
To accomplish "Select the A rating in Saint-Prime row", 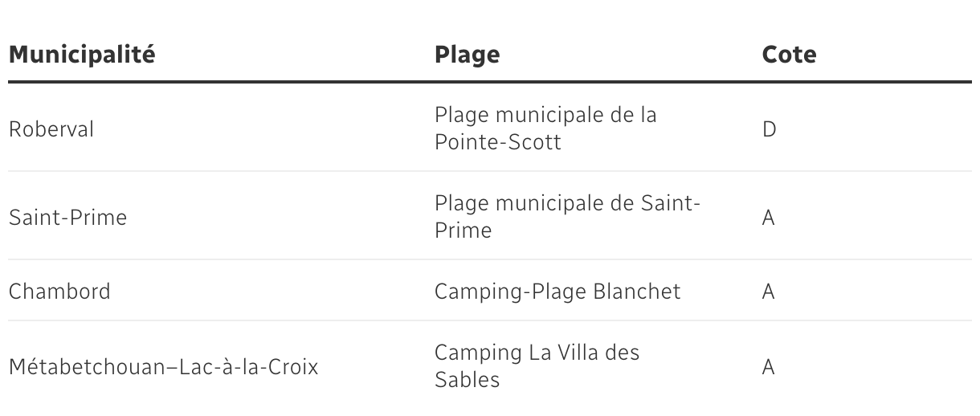I will pyautogui.click(x=768, y=218).
